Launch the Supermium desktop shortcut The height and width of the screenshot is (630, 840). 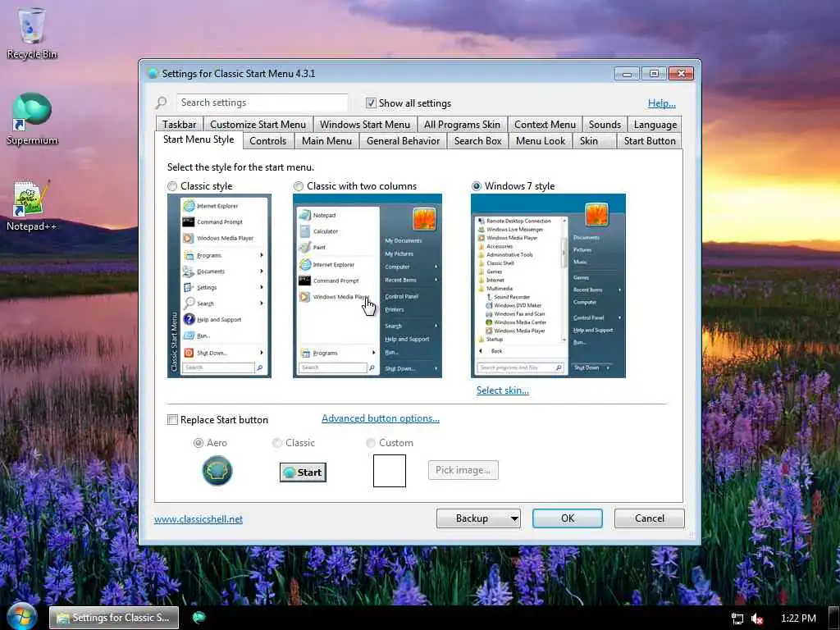[x=32, y=119]
